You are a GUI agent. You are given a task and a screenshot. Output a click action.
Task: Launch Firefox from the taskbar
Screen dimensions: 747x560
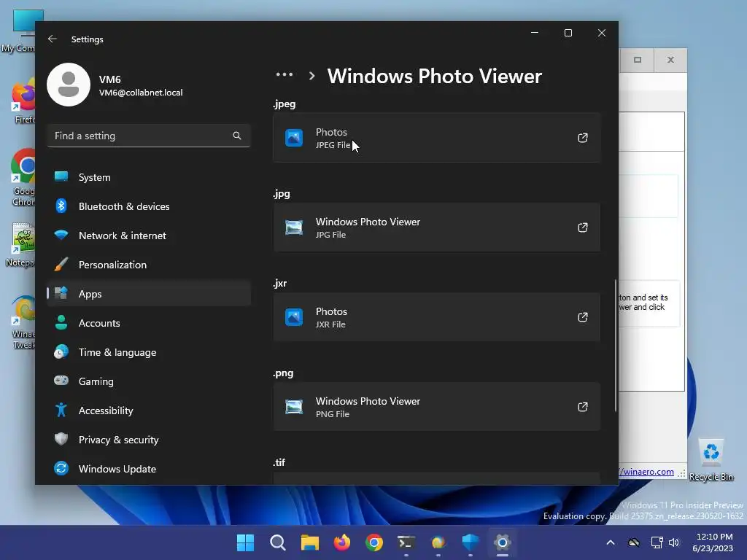[342, 542]
